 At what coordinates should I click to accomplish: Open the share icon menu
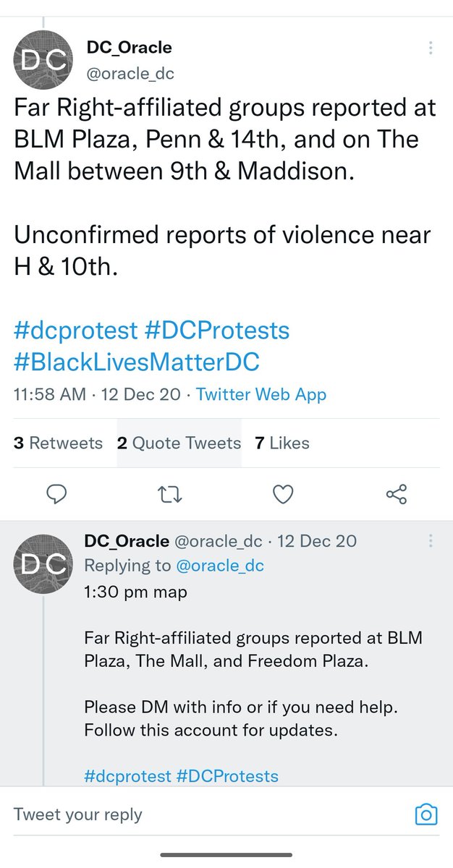pyautogui.click(x=397, y=494)
